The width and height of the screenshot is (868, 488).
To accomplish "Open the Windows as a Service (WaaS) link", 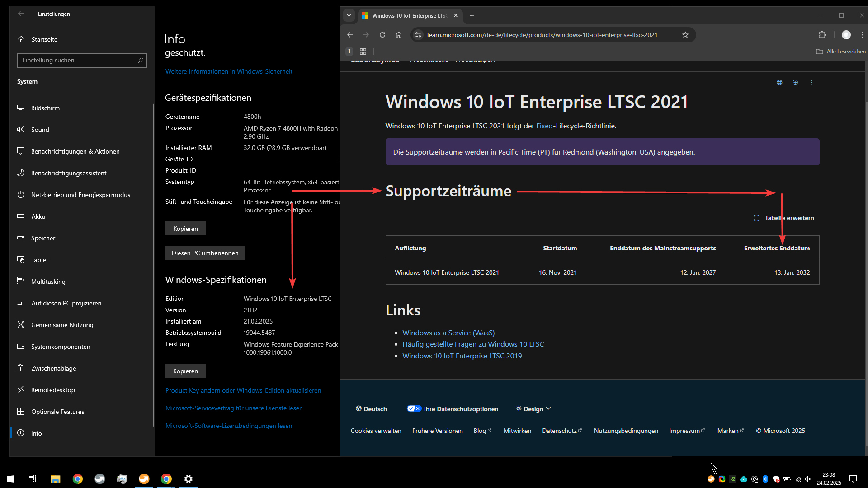I will click(448, 333).
